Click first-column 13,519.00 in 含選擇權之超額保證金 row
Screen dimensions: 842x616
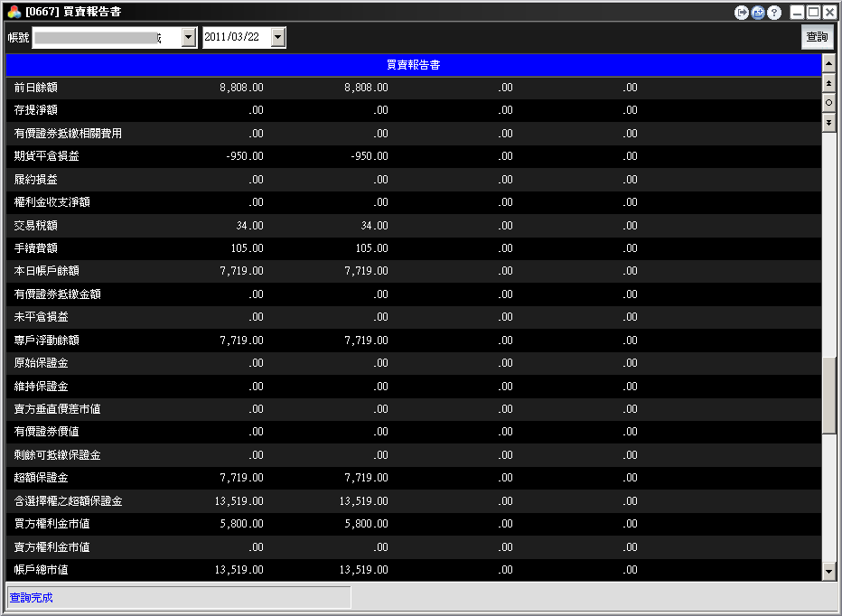coord(239,501)
